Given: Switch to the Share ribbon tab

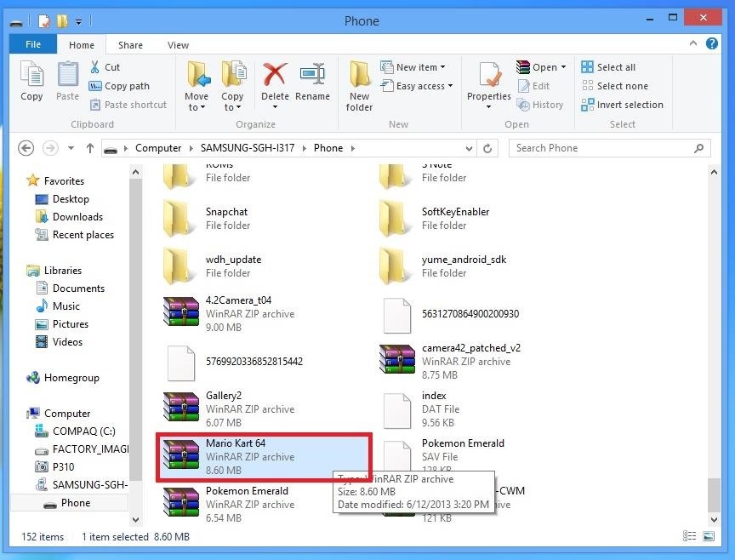Looking at the screenshot, I should coord(130,45).
